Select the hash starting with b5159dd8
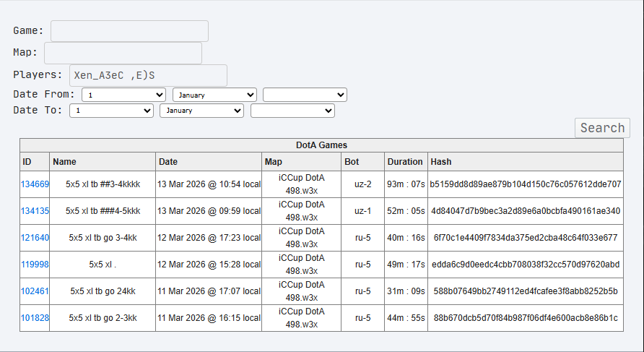Screen dimensions: 644x352 (525, 184)
